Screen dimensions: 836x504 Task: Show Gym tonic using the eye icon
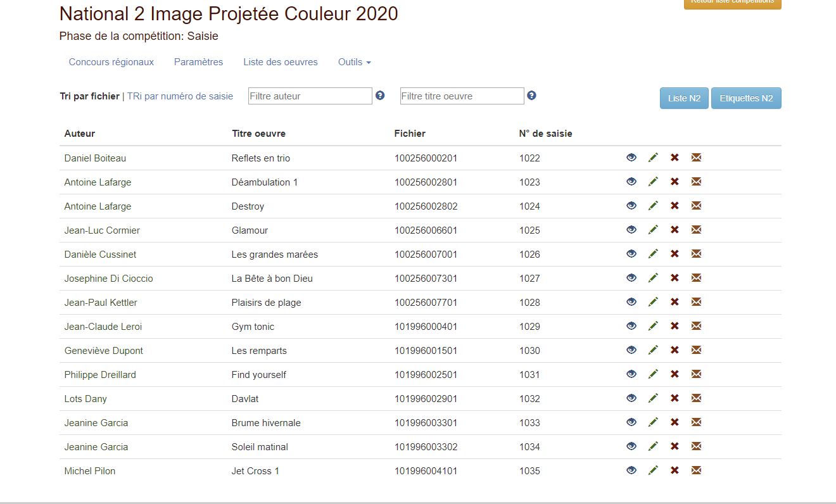(x=631, y=326)
